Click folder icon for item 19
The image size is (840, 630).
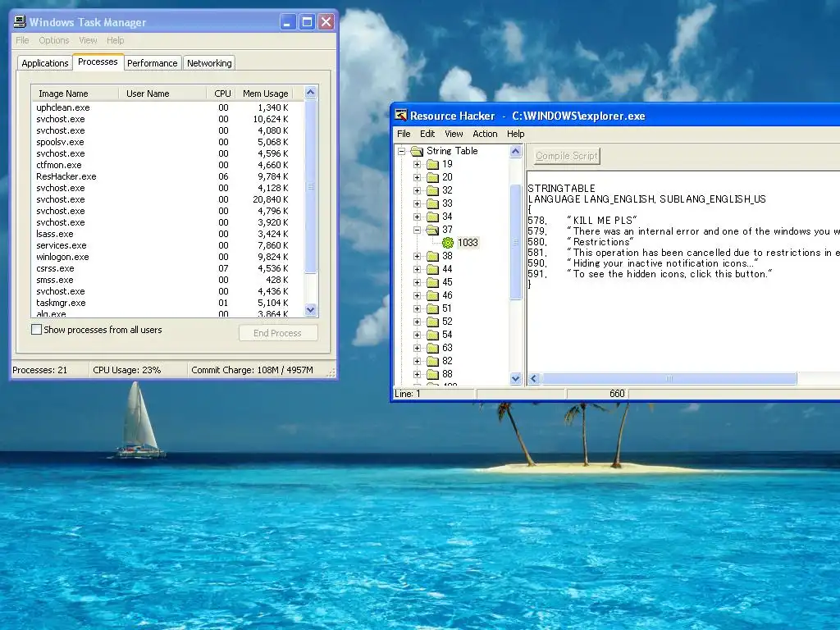click(433, 164)
